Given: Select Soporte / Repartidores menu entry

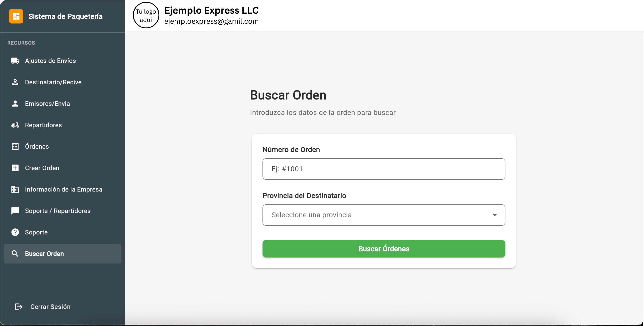Looking at the screenshot, I should [57, 211].
